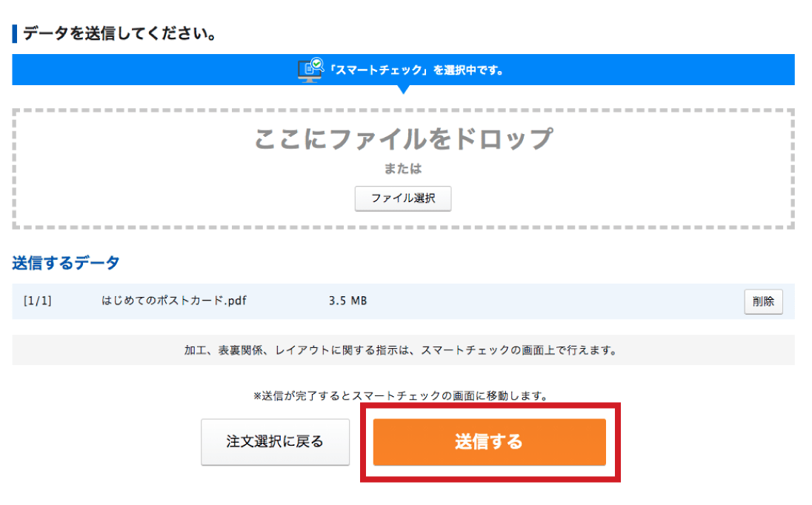Click the Smart Check monitor icon
812x505 pixels.
click(x=310, y=70)
